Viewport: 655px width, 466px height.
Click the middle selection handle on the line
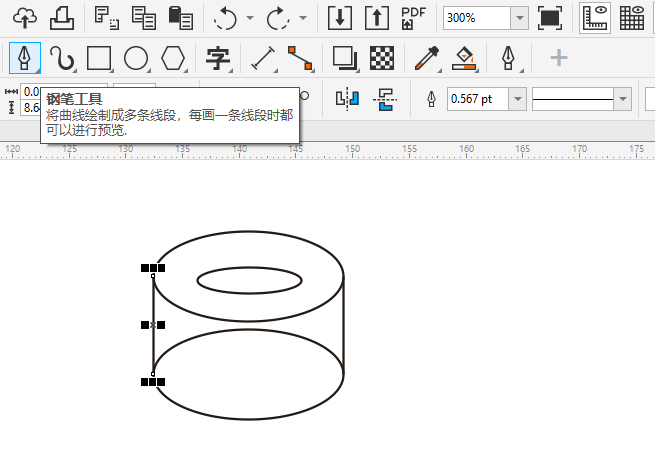tap(153, 325)
